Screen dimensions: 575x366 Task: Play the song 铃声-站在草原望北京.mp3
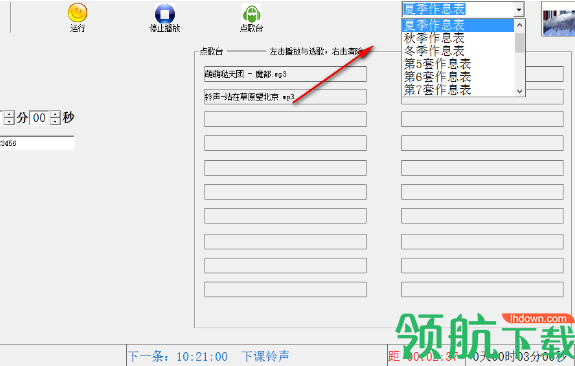285,97
